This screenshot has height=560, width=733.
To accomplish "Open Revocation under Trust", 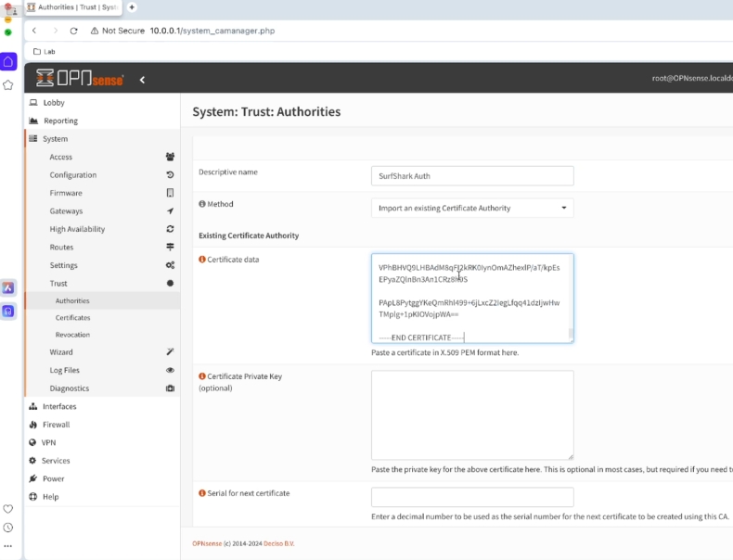I will point(72,335).
